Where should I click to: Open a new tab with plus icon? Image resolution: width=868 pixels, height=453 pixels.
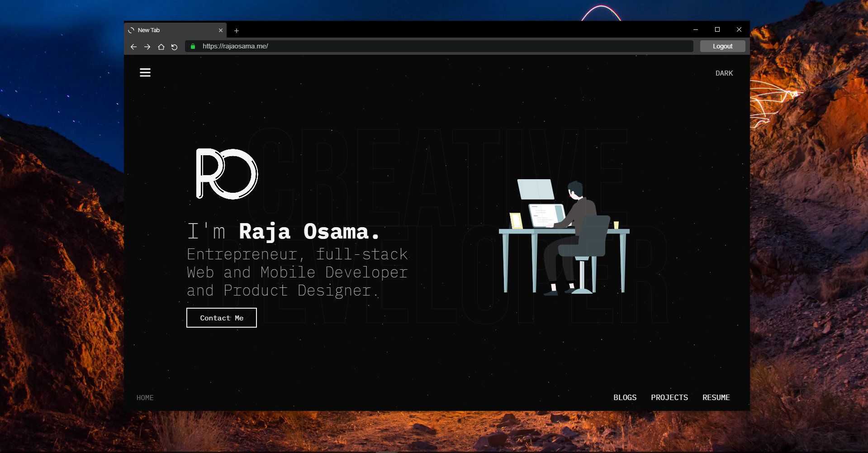click(237, 31)
